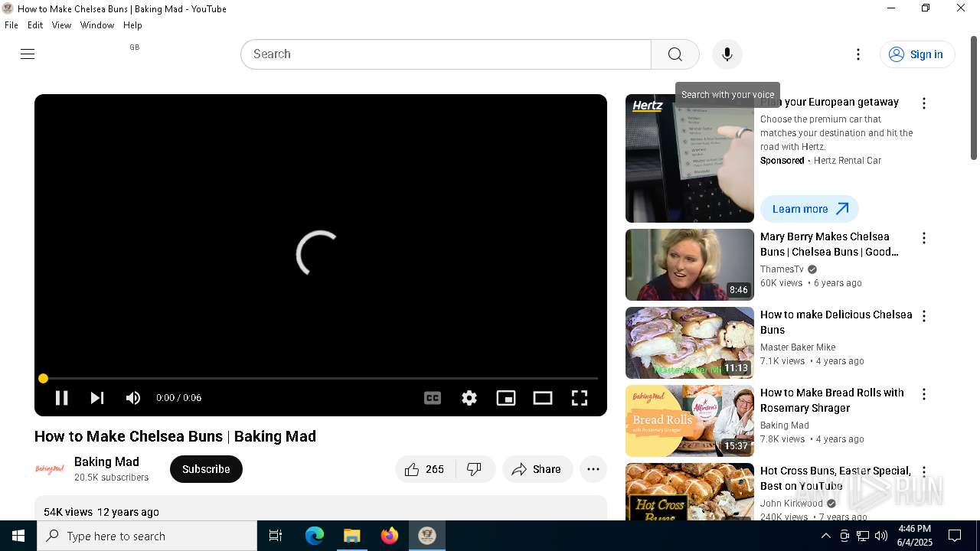Open the Edit menu

[35, 25]
